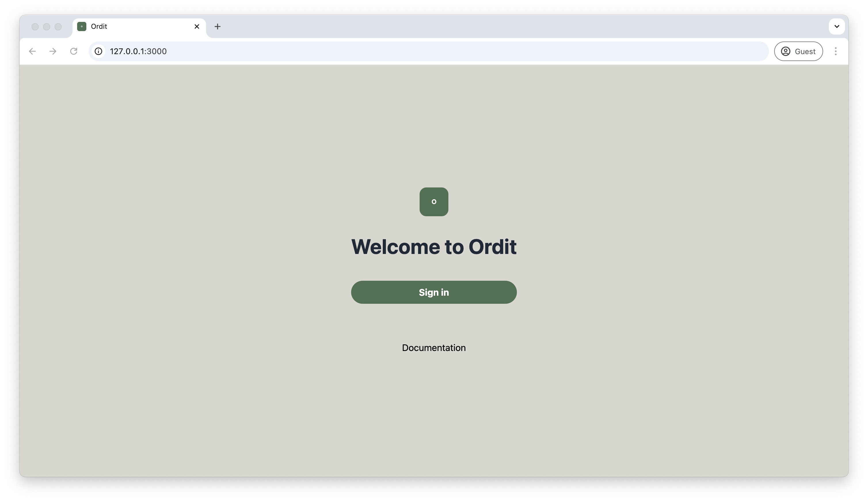Click the Sign in button
The width and height of the screenshot is (868, 501).
coord(434,292)
